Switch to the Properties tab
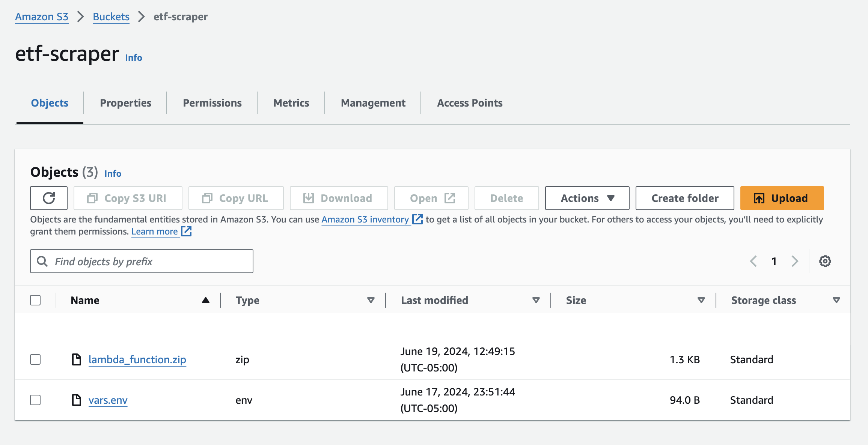The height and width of the screenshot is (445, 868). coord(125,103)
